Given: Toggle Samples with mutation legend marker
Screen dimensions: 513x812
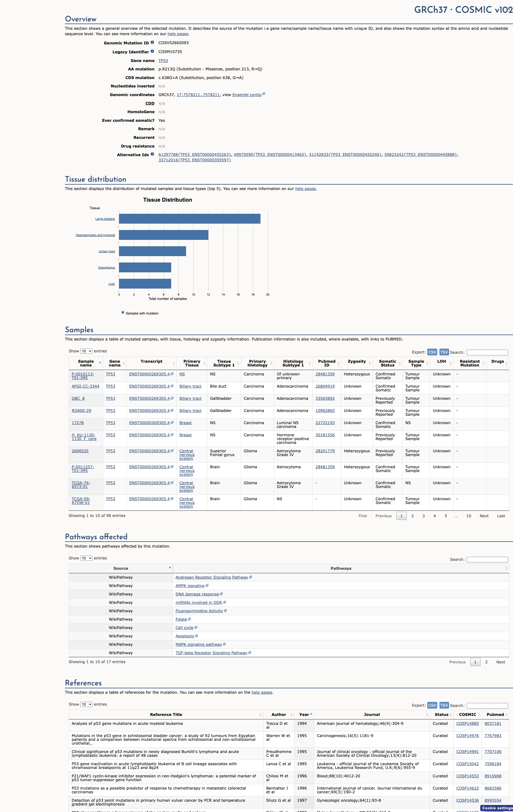Looking at the screenshot, I should (x=123, y=313).
